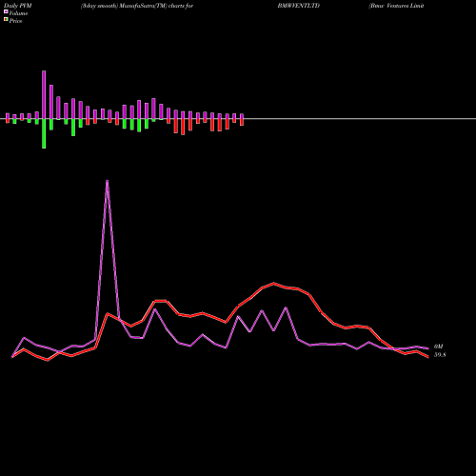Click the 'BMWVENTLTD' ticker symbol text

pos(299,6)
